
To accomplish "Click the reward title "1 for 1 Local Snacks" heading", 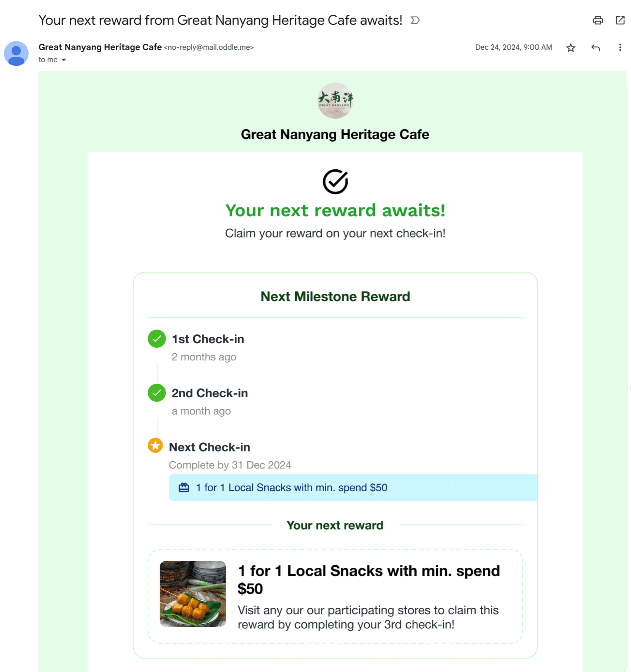I will 368,579.
